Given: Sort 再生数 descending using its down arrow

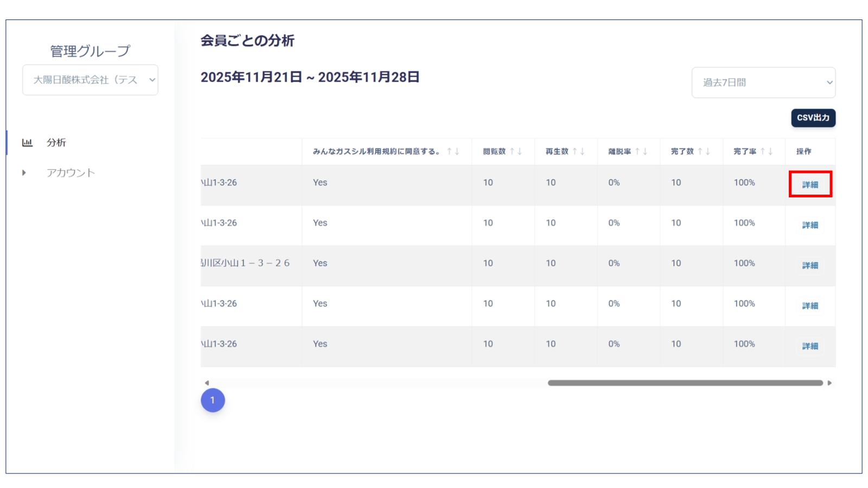Looking at the screenshot, I should [x=581, y=152].
